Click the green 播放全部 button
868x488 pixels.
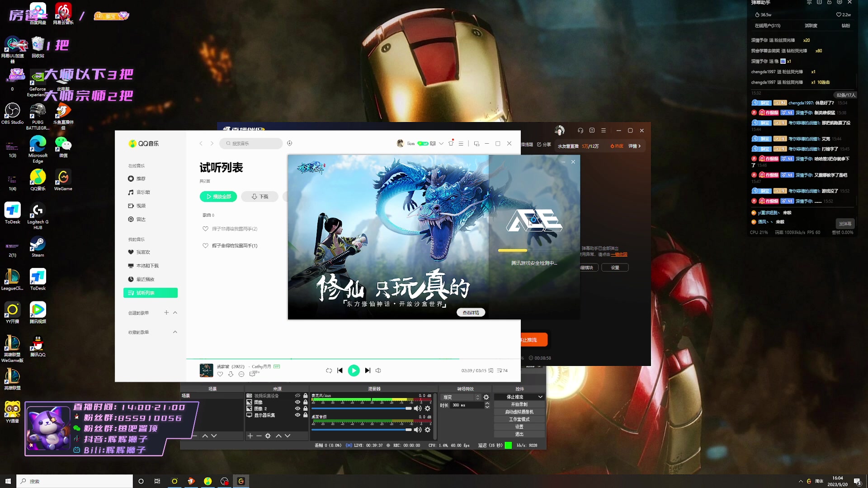click(218, 197)
